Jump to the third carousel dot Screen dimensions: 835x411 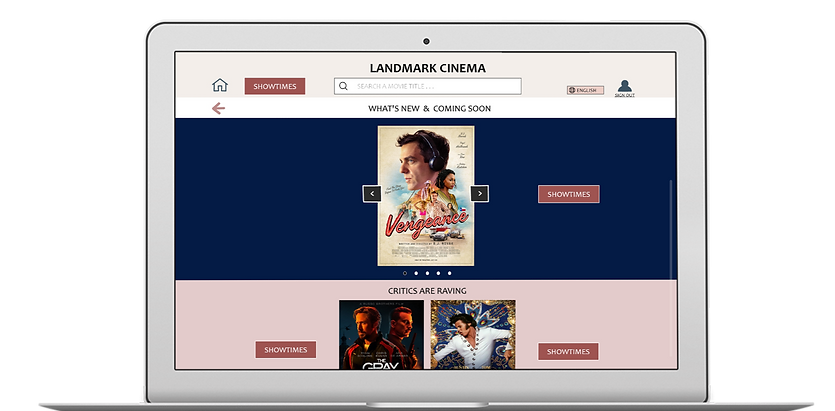click(427, 273)
